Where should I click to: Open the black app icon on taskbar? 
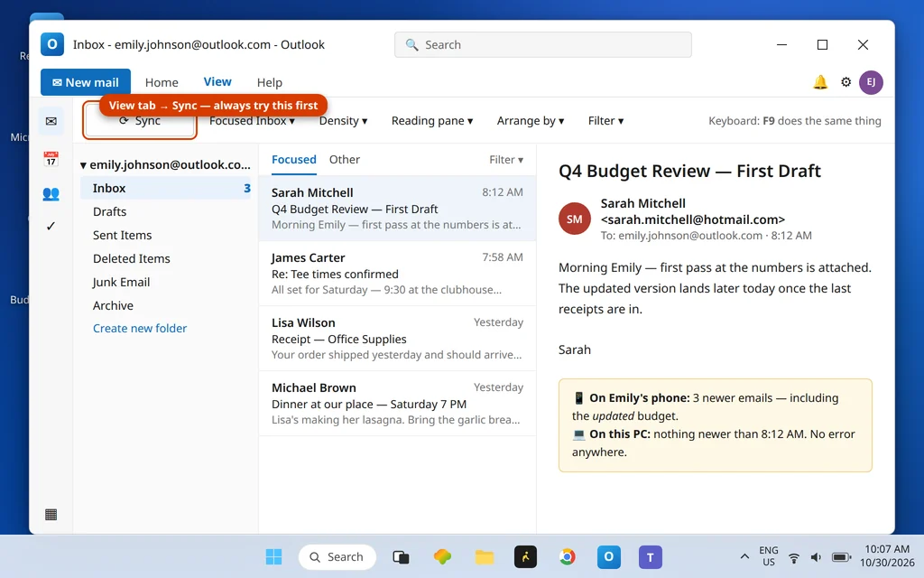point(526,556)
